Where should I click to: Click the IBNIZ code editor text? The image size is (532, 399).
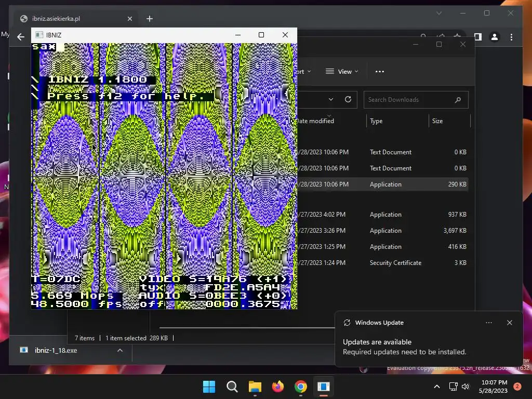pyautogui.click(x=44, y=47)
